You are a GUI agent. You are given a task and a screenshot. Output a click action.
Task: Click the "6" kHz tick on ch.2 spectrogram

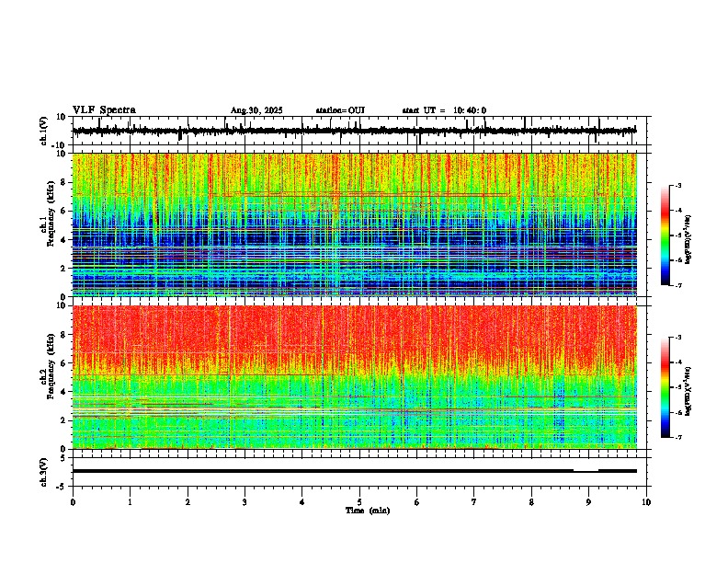pyautogui.click(x=63, y=363)
